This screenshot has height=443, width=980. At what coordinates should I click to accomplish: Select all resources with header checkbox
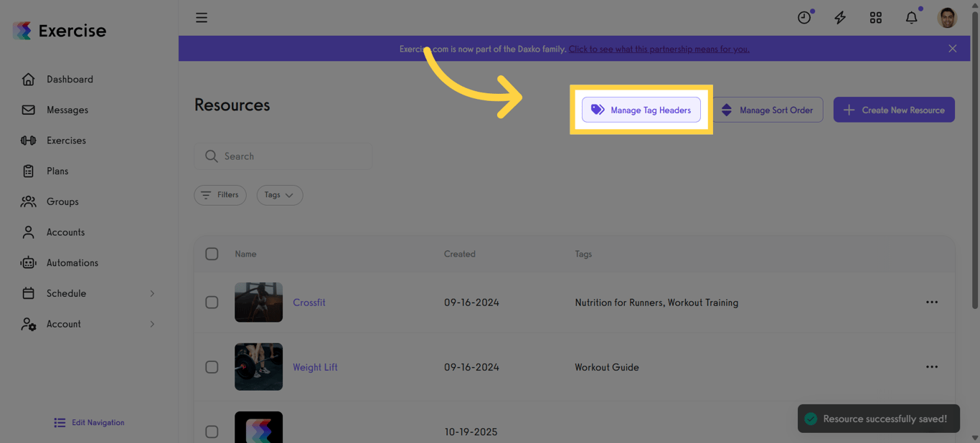(x=212, y=253)
